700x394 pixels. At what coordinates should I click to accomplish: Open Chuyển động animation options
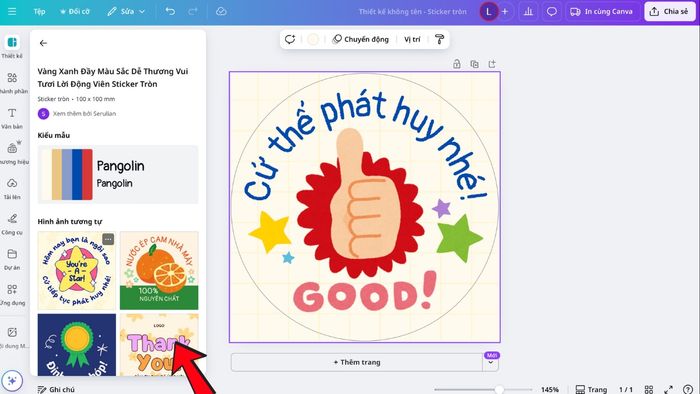pos(360,39)
